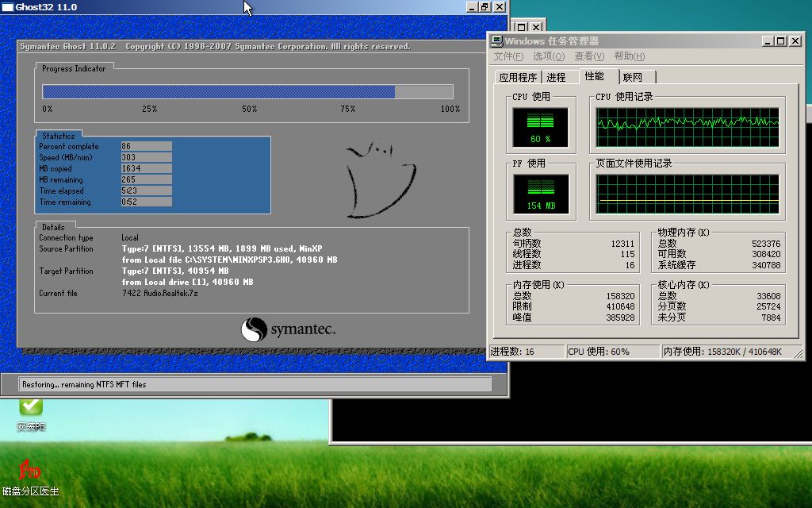Select the 性能 tab
The width and height of the screenshot is (812, 508).
click(x=595, y=76)
